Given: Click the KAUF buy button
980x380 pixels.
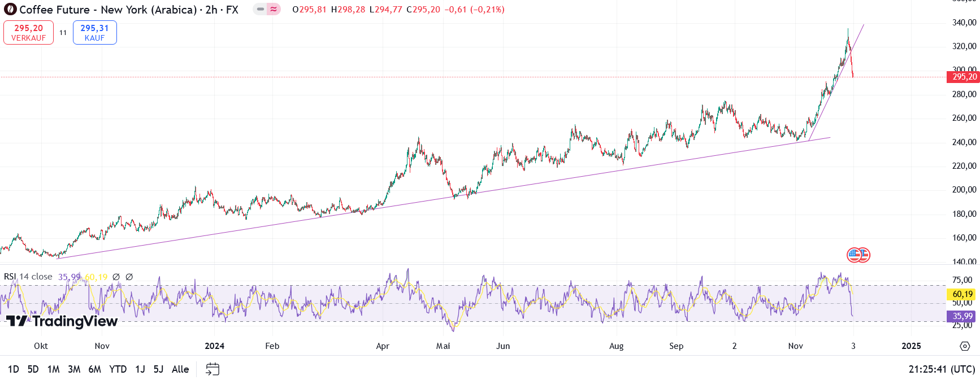Looking at the screenshot, I should pyautogui.click(x=94, y=33).
